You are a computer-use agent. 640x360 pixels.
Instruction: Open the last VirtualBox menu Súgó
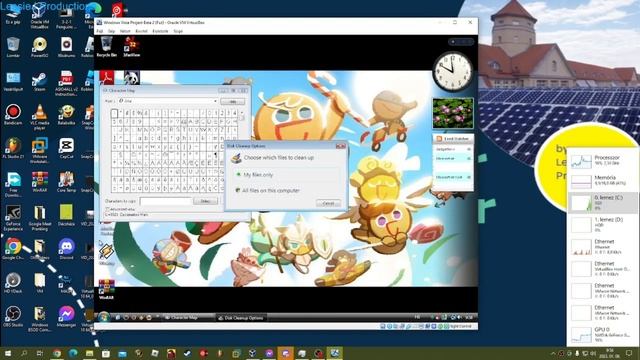pyautogui.click(x=178, y=31)
